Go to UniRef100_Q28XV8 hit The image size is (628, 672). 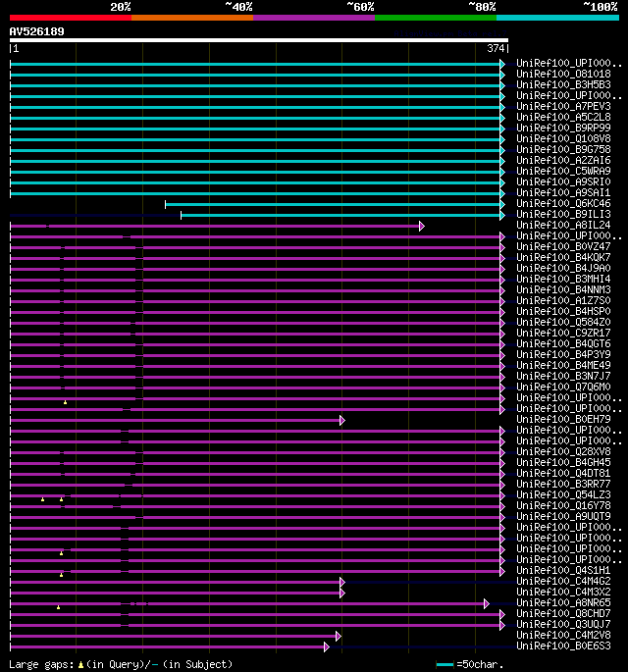tap(563, 451)
